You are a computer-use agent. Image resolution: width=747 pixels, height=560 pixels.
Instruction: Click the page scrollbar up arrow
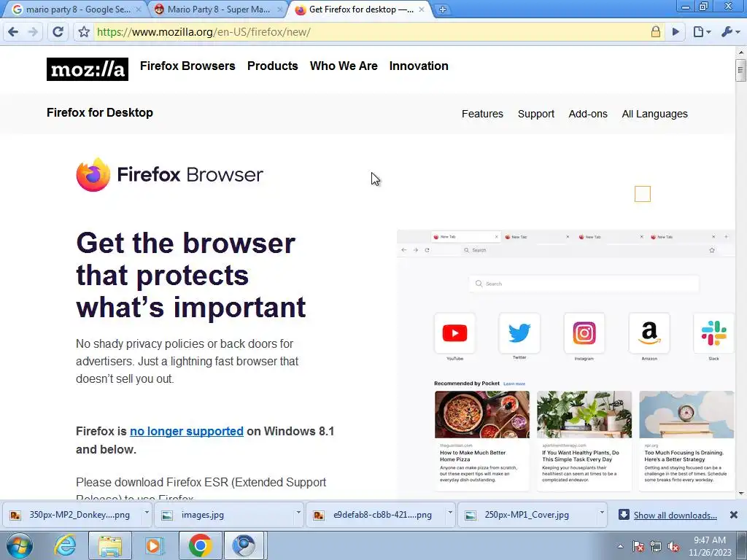741,52
